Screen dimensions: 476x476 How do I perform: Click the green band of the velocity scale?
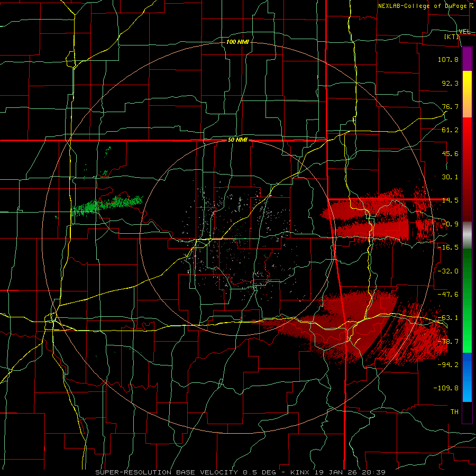(x=467, y=300)
